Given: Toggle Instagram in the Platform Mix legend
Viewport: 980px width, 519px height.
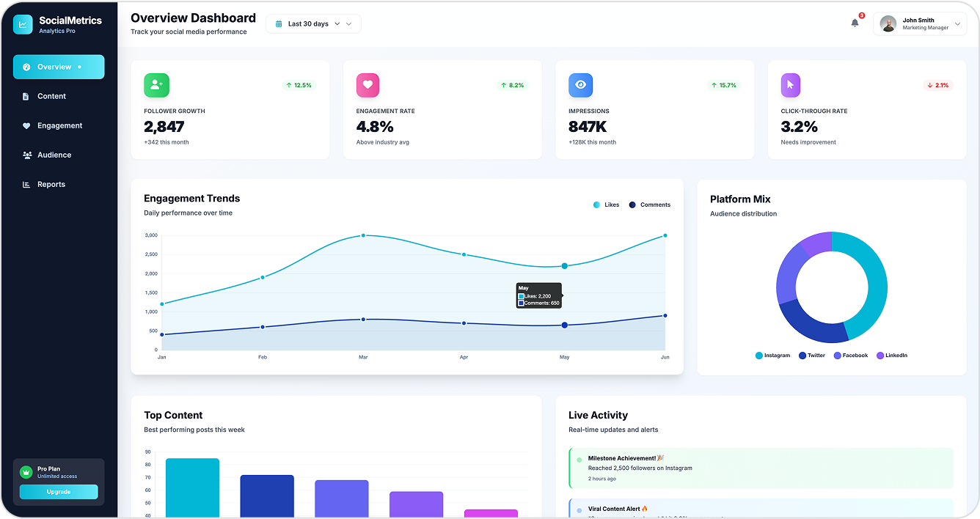Looking at the screenshot, I should pyautogui.click(x=772, y=356).
